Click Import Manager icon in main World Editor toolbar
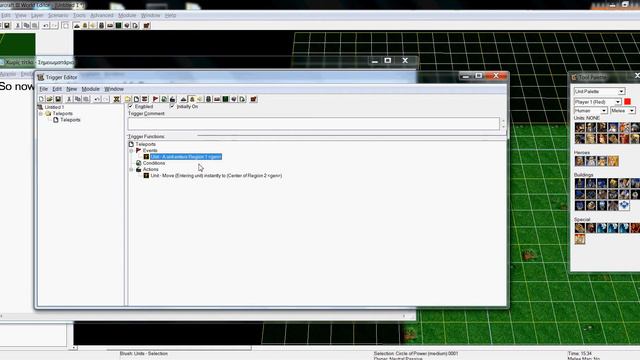640x360 pixels. click(x=136, y=25)
